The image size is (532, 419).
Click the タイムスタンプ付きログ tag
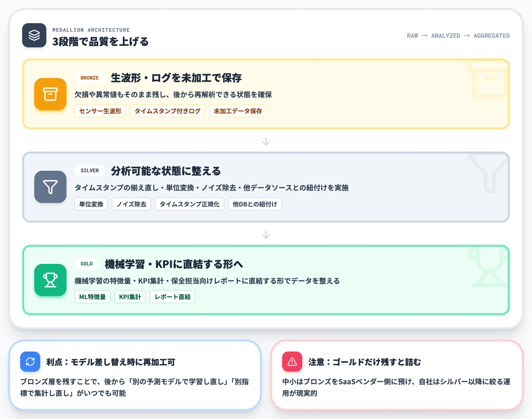click(168, 111)
